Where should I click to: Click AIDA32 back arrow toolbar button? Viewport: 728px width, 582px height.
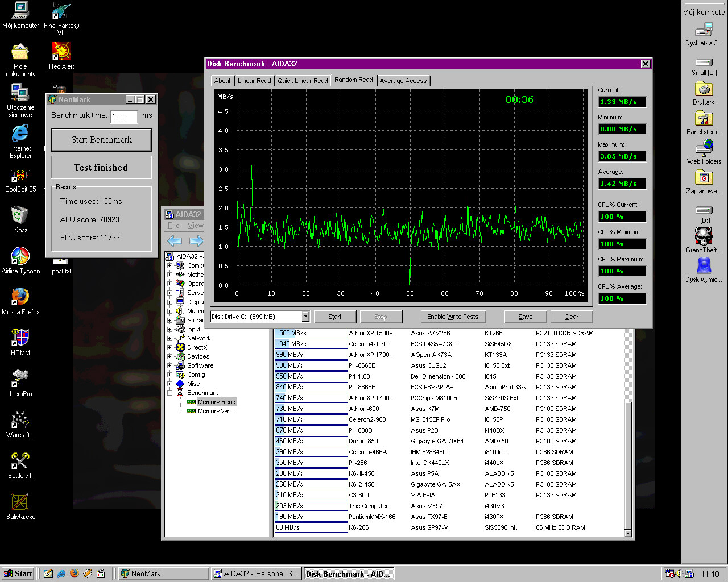(175, 241)
